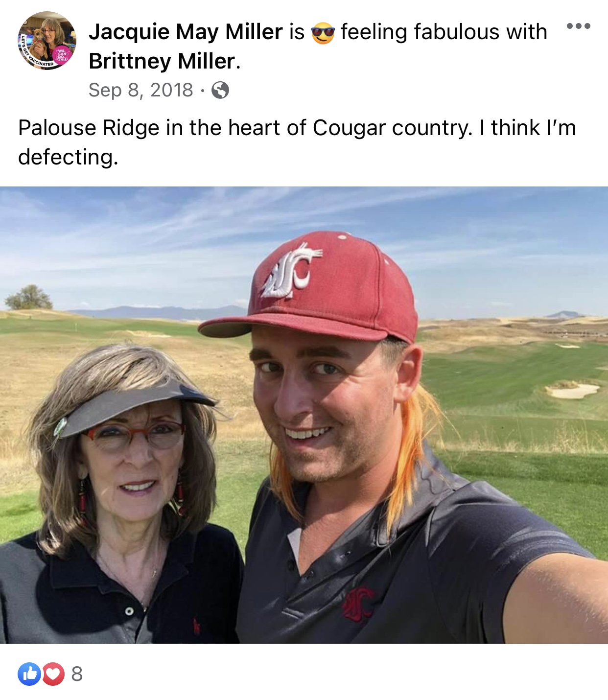Image resolution: width=608 pixels, height=700 pixels.
Task: Click the sunglasses feeling emoji icon
Action: pos(323,33)
